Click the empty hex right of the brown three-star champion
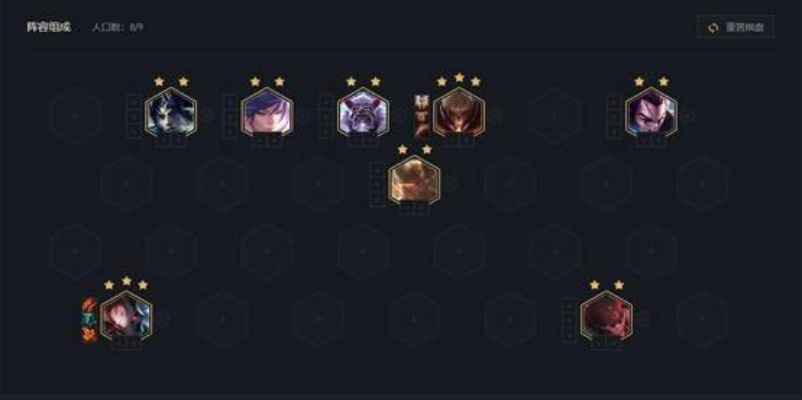Screen dimensions: 802x400 click(555, 116)
